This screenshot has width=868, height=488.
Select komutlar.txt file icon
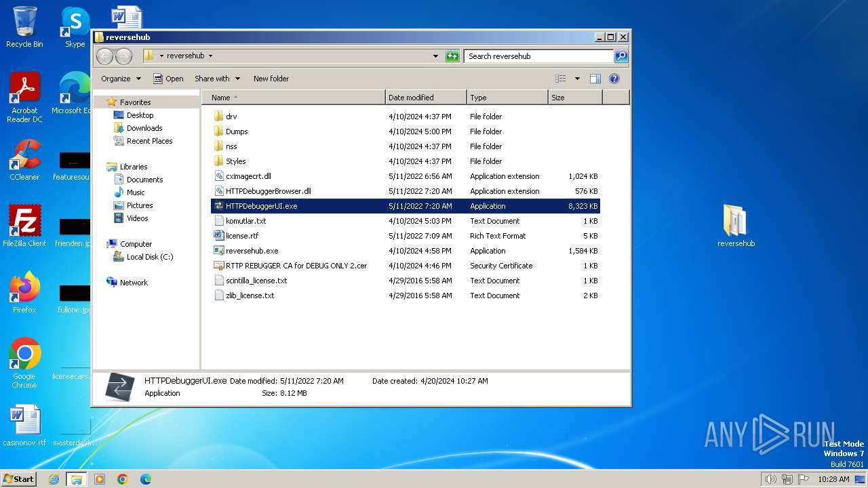[x=218, y=221]
